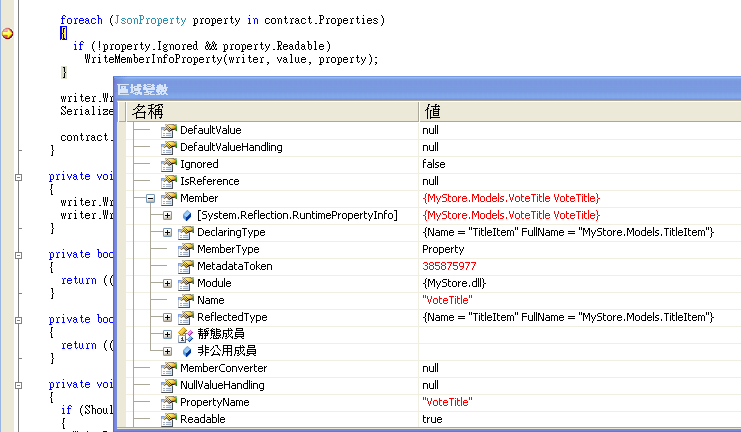Collapse the first private void method outline
The image size is (741, 432).
coord(18,178)
